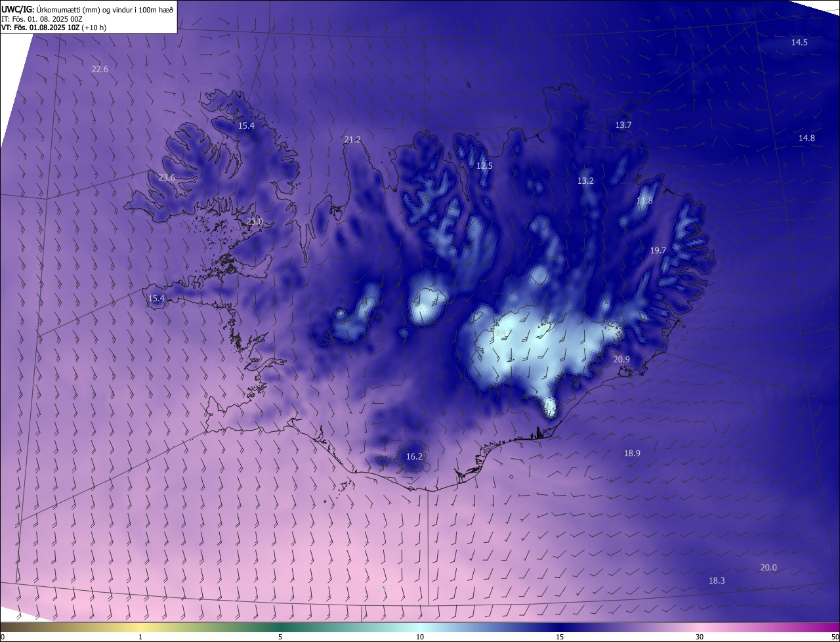Click the 14.8 value label on the map
The width and height of the screenshot is (840, 642).
pos(807,138)
